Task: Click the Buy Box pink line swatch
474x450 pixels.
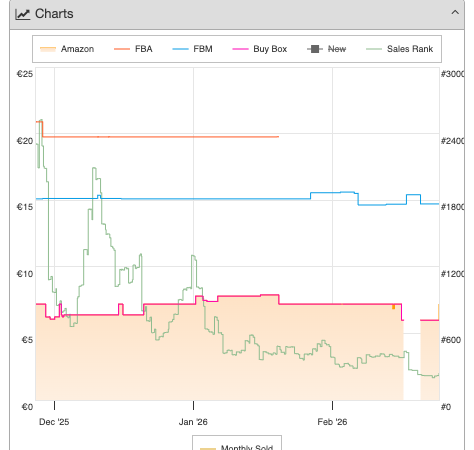Action: point(240,49)
